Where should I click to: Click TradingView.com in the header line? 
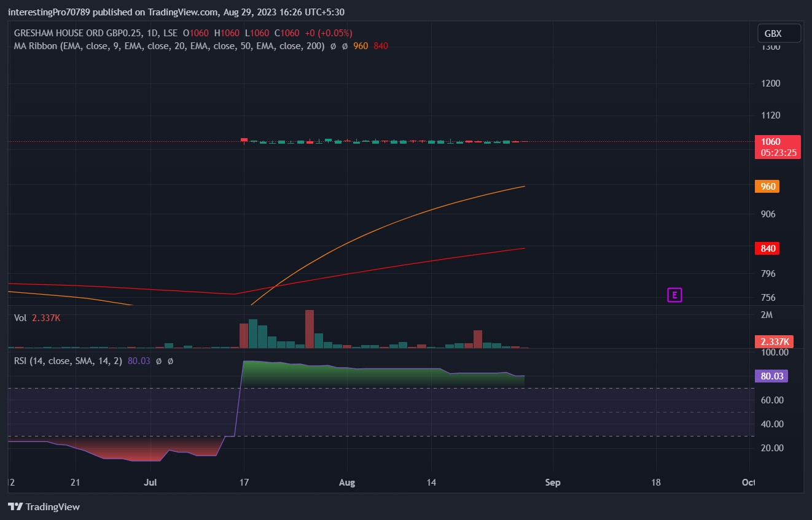coord(183,12)
